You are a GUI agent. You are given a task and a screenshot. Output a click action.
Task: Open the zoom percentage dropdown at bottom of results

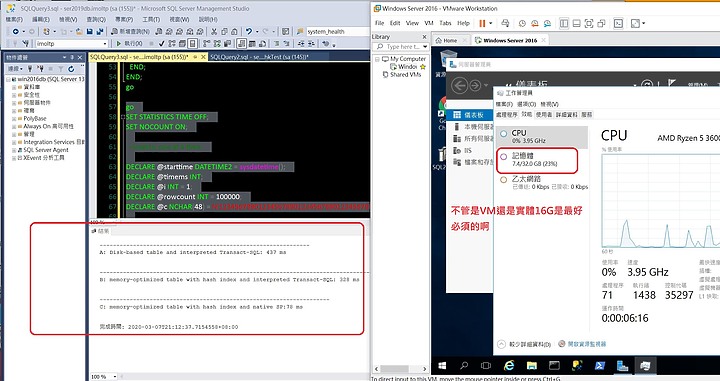[115, 376]
